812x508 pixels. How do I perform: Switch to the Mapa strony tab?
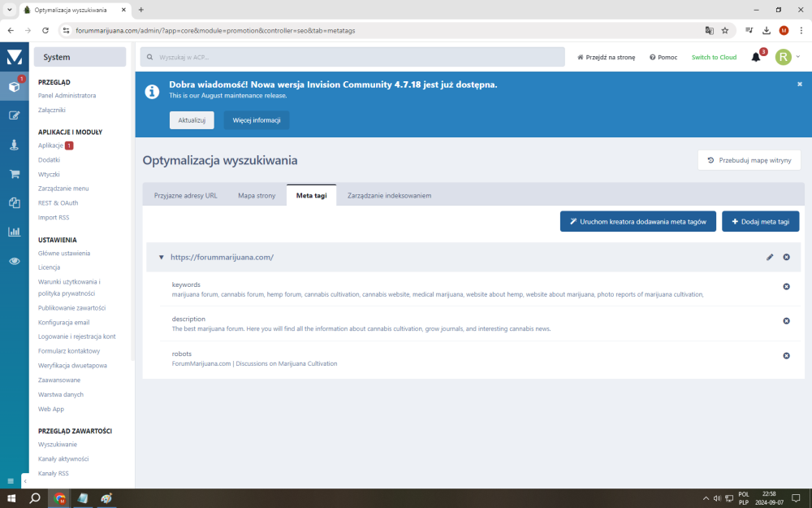tap(257, 196)
